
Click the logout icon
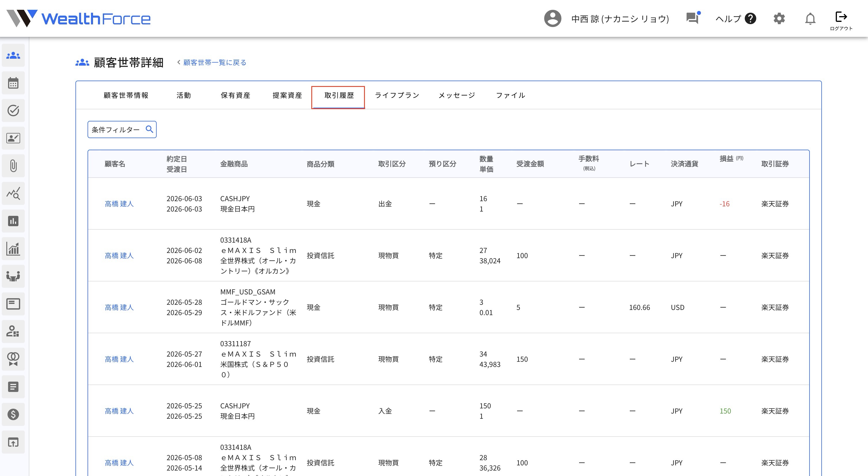click(841, 16)
